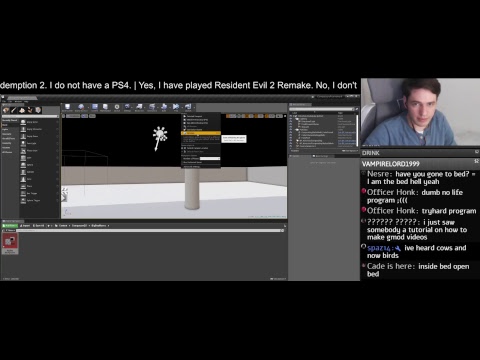Open Advanced Settings in play menu
The height and width of the screenshot is (360, 480).
point(200,167)
